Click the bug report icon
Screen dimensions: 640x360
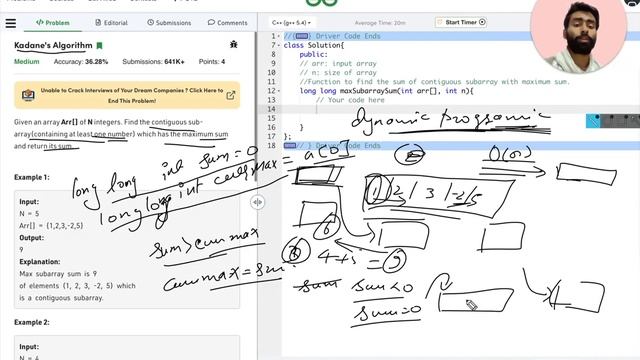click(233, 44)
